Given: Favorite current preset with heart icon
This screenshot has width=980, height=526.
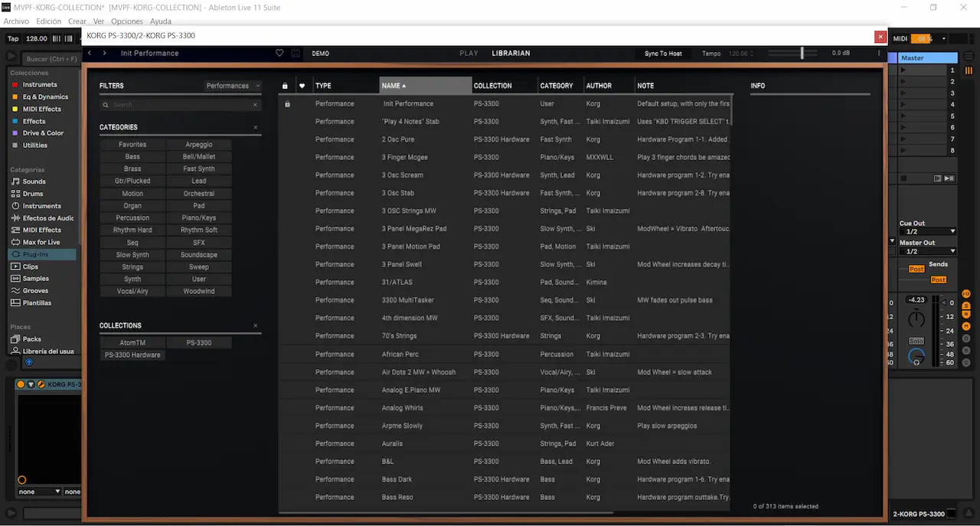Looking at the screenshot, I should [279, 54].
